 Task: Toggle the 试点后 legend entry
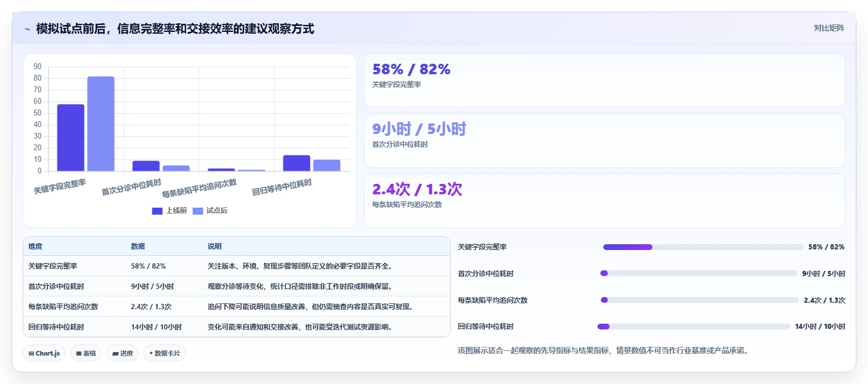[210, 211]
